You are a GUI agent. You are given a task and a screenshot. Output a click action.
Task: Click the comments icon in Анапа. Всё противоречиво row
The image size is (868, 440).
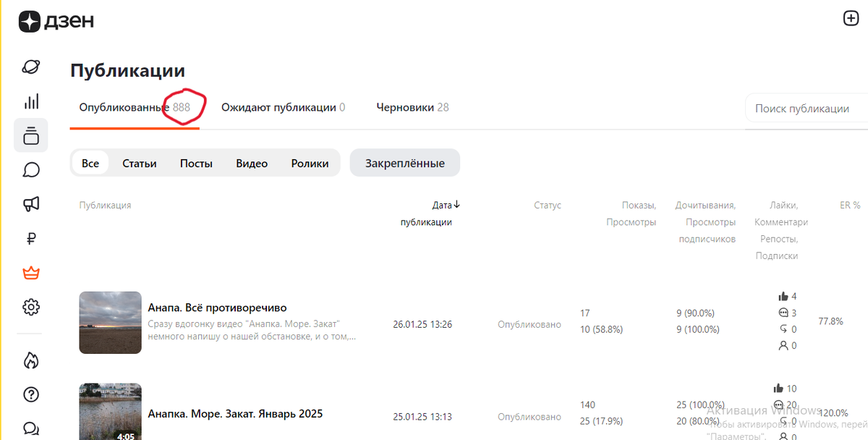[x=783, y=313]
